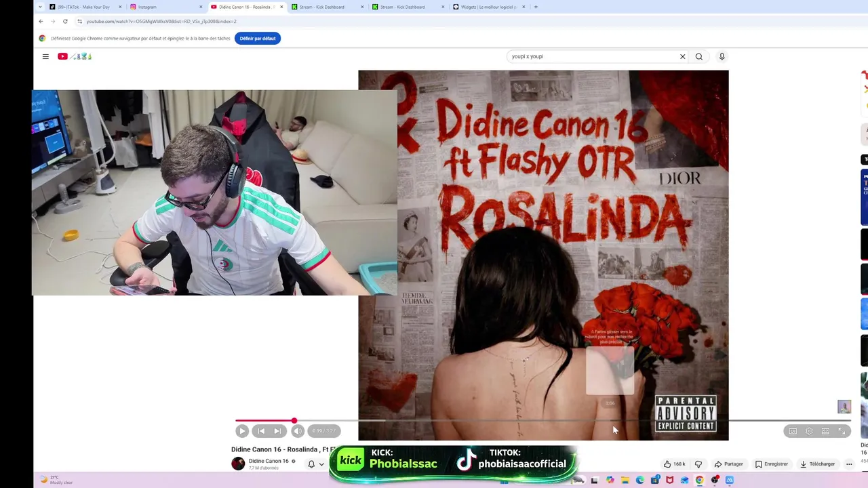This screenshot has height=488, width=868.
Task: Open Didine Canon 16 channel avatar
Action: (x=238, y=464)
